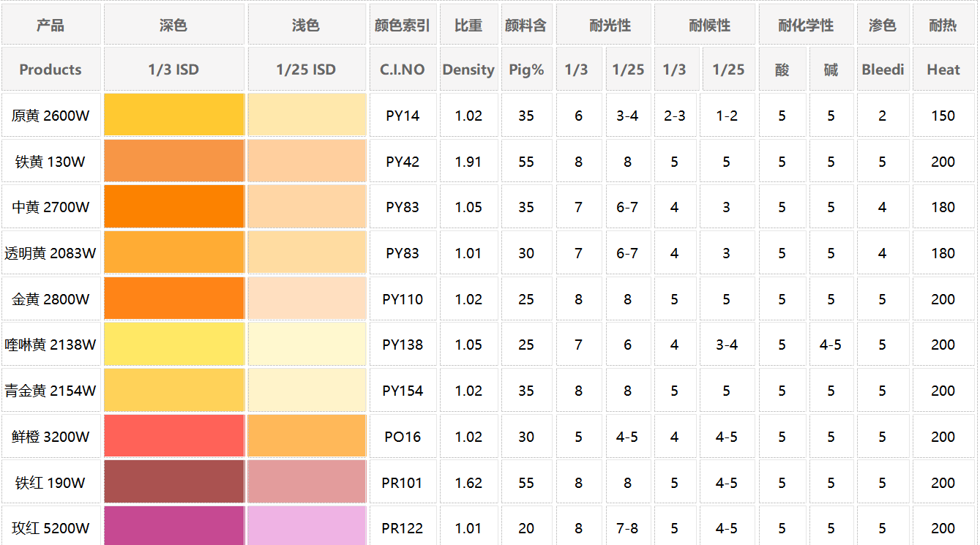Image resolution: width=980 pixels, height=545 pixels.
Task: Select the 颜色索引 header cell
Action: [x=403, y=24]
